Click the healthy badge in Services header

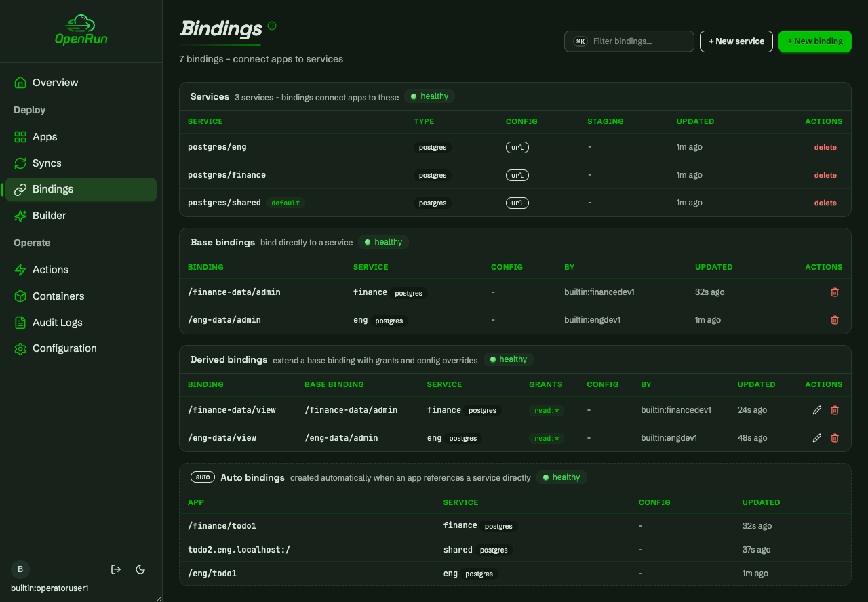click(x=430, y=96)
